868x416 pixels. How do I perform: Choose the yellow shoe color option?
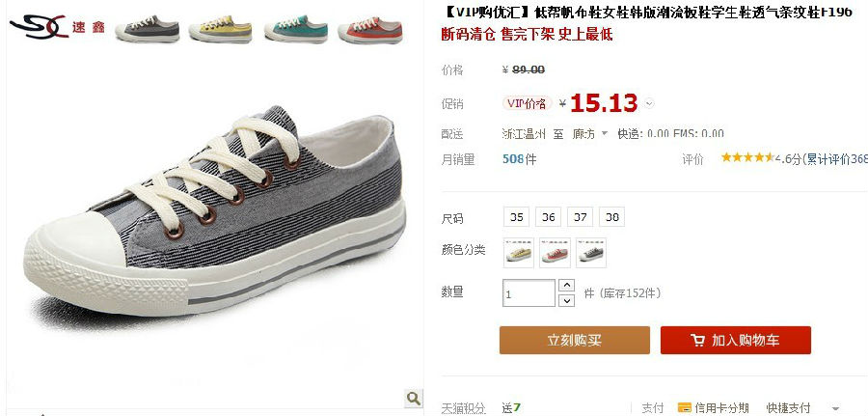[519, 253]
